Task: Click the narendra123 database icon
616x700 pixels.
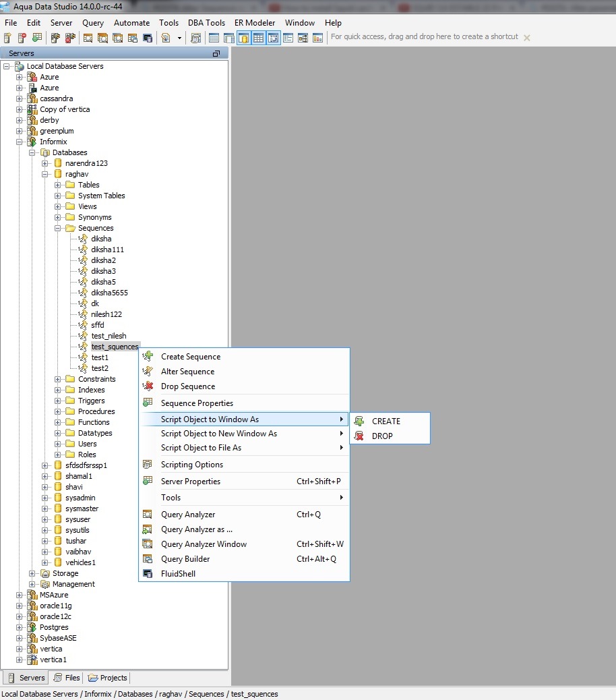Action: (58, 163)
